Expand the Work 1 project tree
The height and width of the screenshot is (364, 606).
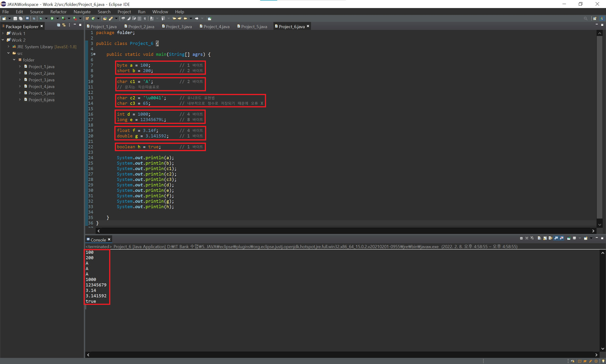point(3,33)
